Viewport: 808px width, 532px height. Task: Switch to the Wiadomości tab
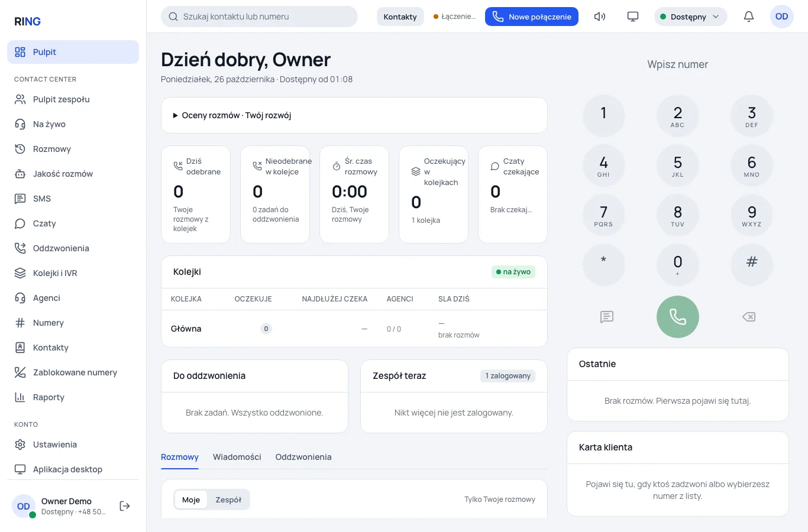tap(237, 457)
